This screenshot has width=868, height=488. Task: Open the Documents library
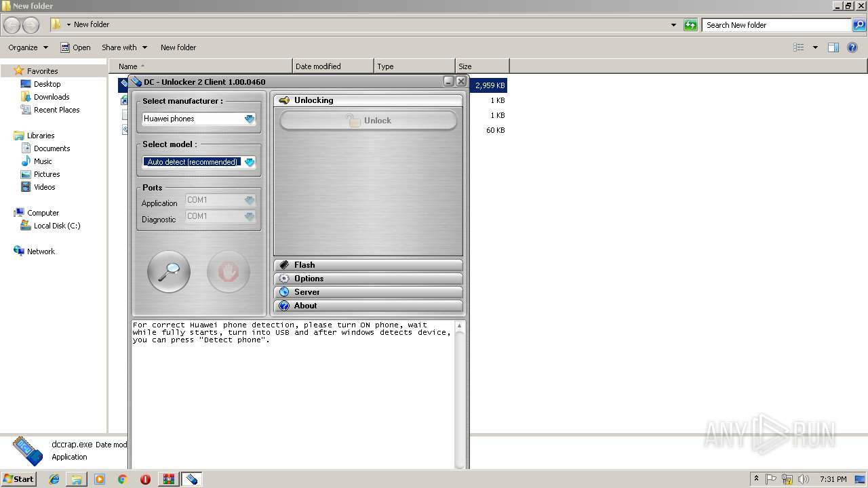[x=52, y=148]
